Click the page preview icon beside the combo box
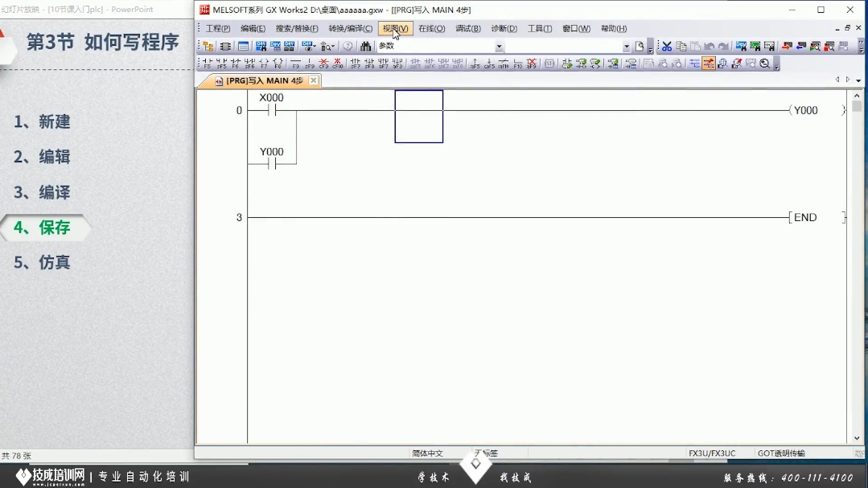The width and height of the screenshot is (868, 488). pyautogui.click(x=640, y=47)
